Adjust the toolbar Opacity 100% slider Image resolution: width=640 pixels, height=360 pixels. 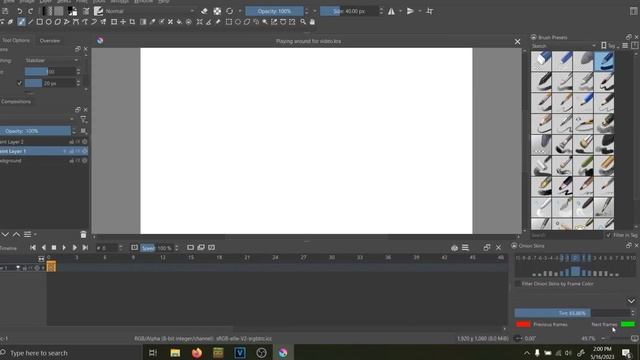(274, 11)
